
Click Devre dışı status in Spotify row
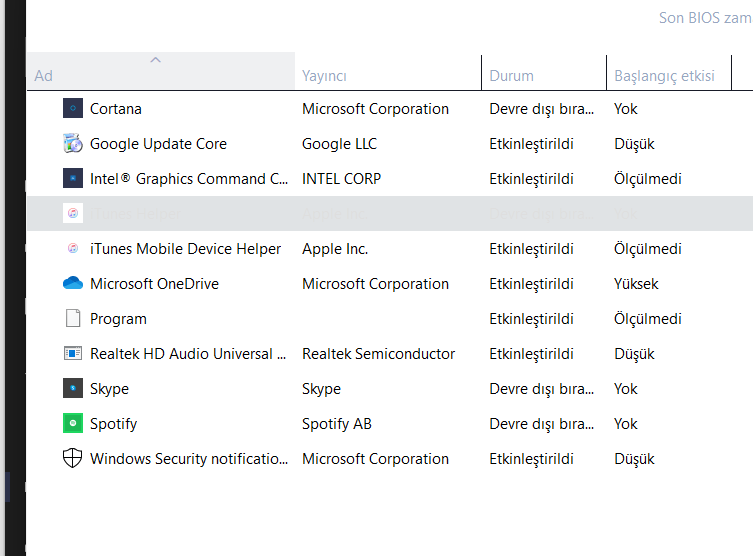point(542,424)
